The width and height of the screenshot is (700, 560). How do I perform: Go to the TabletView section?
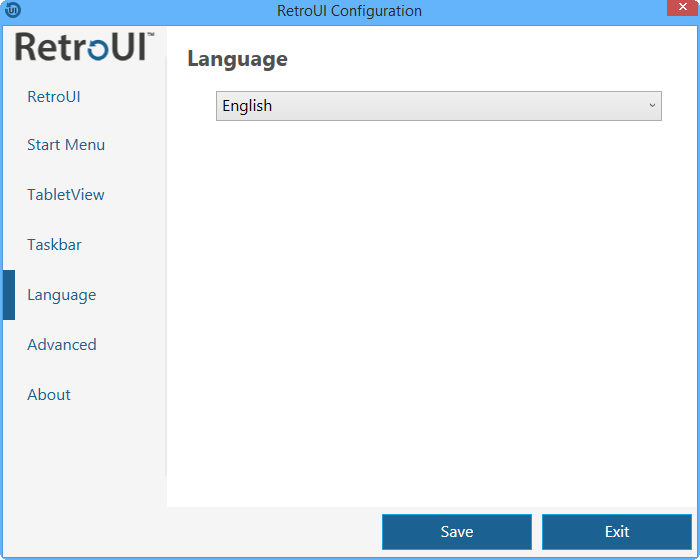pos(66,195)
